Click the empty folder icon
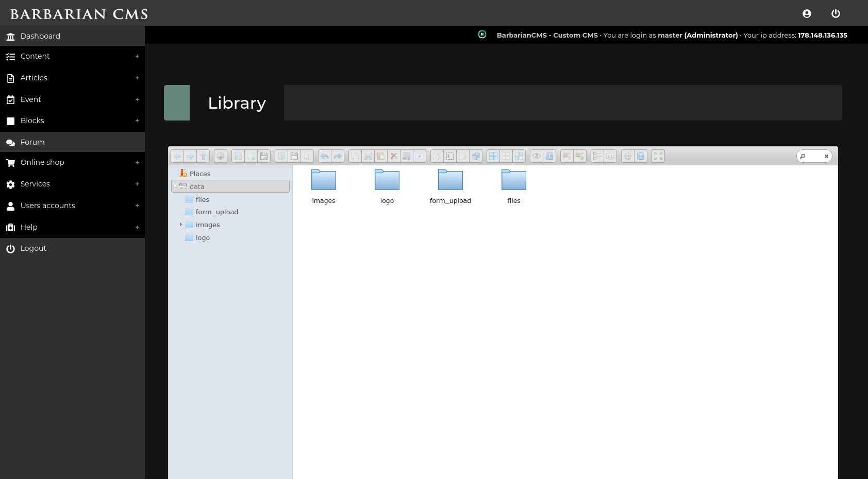Screen dimensions: 868x479 (407, 156)
